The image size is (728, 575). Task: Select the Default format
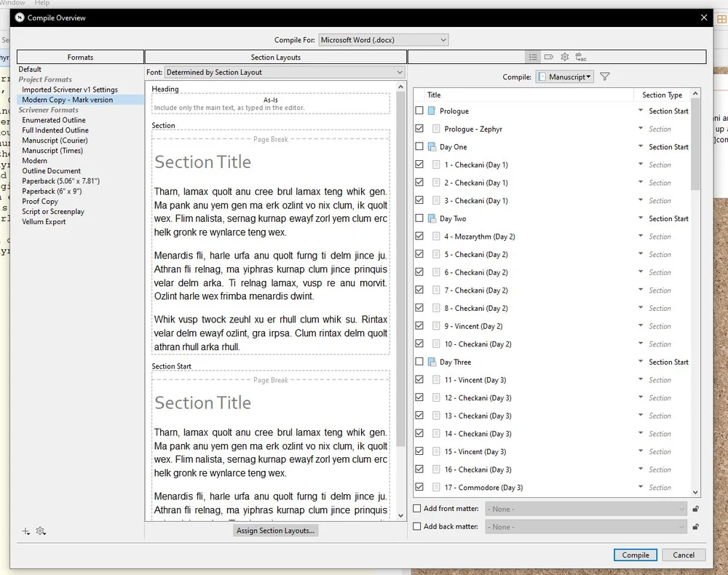pos(30,69)
